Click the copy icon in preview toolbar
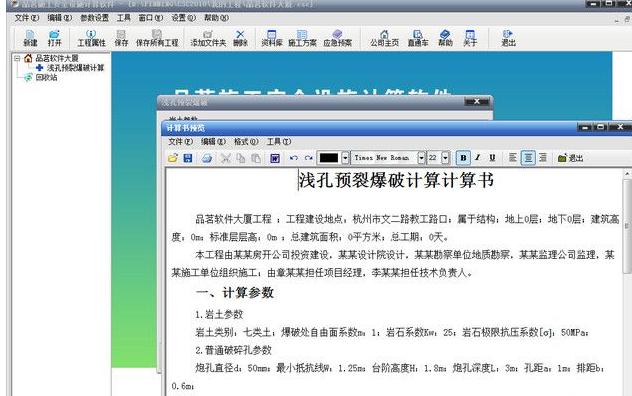Screen dimensions: 632x396 [x=241, y=158]
